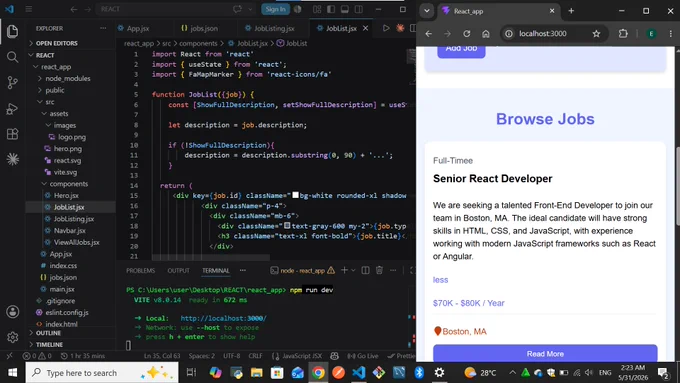Click the Windows taskbar search box
This screenshot has width=680, height=383.
point(102,373)
